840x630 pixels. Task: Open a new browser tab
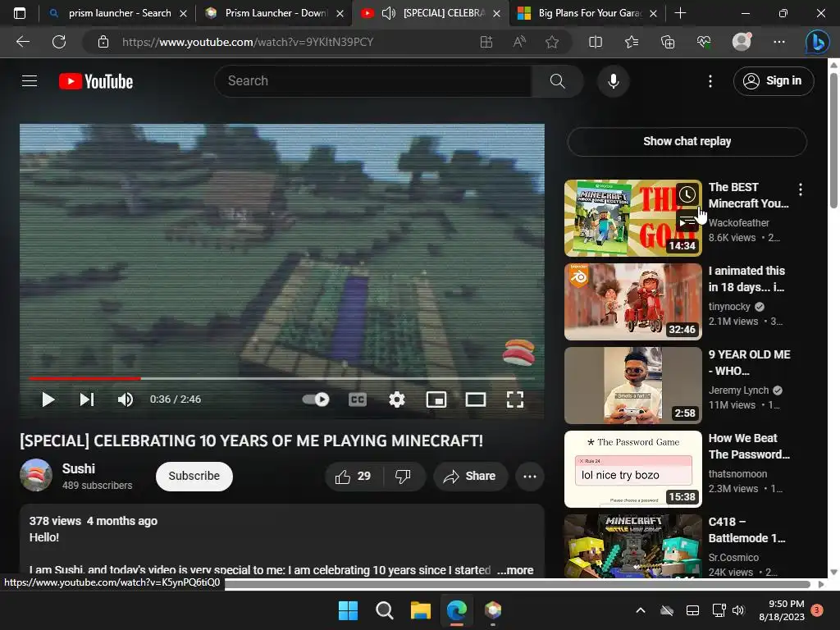point(680,13)
